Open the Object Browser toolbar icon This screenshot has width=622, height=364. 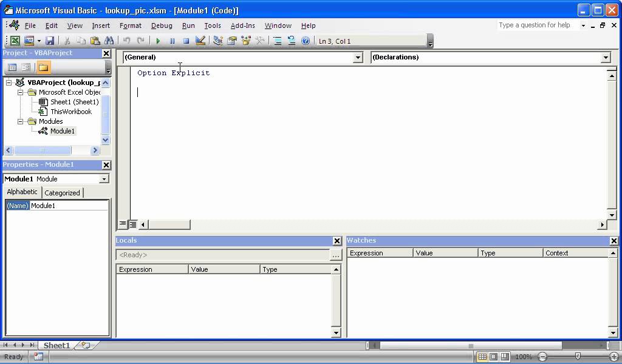click(x=246, y=41)
